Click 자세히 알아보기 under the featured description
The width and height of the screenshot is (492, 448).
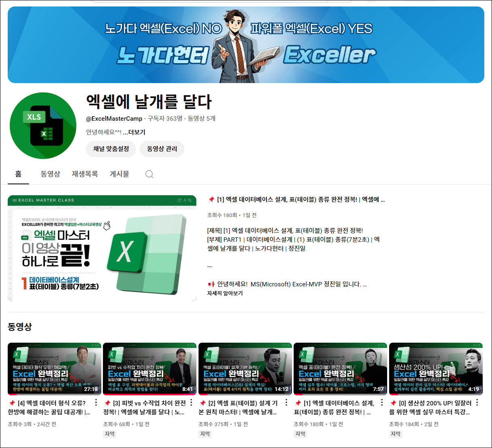225,293
